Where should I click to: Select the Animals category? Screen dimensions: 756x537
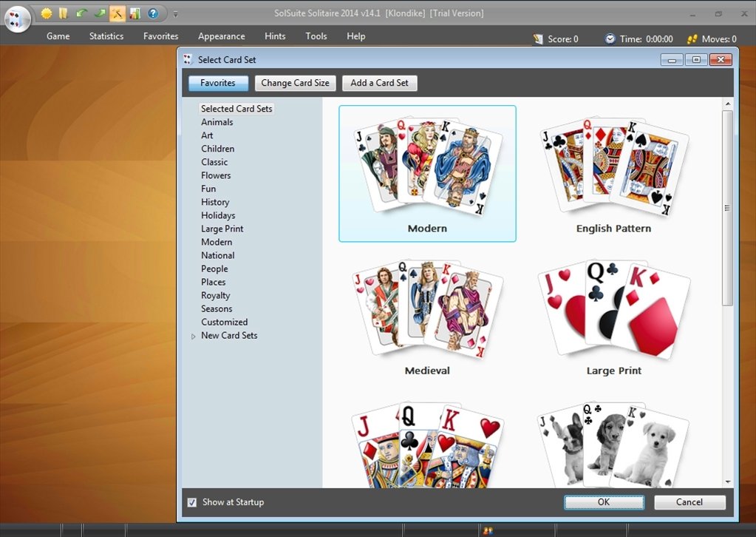(x=217, y=122)
